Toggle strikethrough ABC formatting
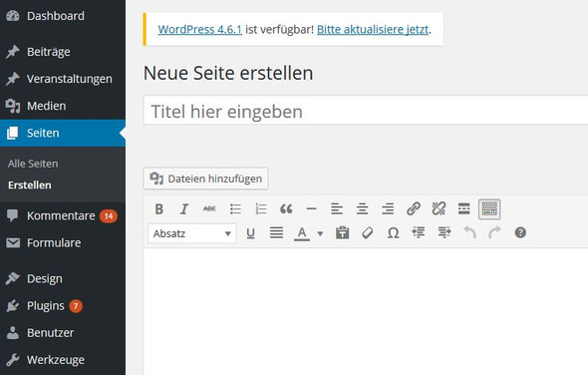 [x=209, y=208]
